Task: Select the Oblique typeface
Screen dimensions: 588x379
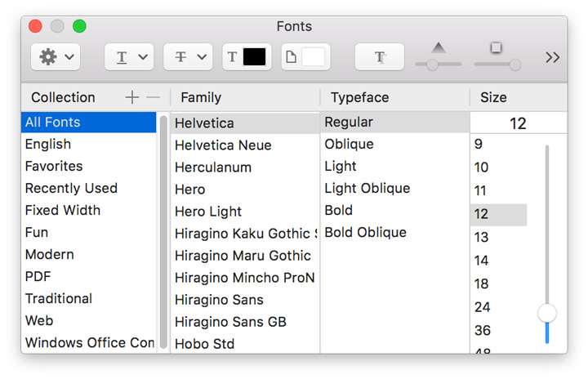Action: click(x=394, y=144)
